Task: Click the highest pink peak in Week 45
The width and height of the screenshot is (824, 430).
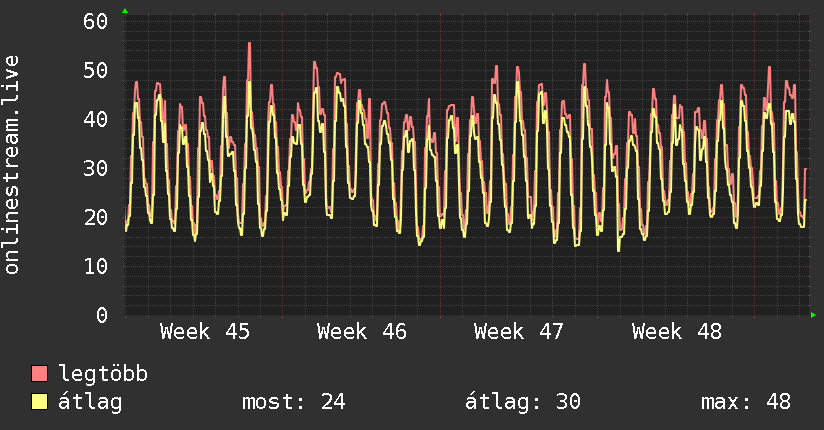Action: 250,44
